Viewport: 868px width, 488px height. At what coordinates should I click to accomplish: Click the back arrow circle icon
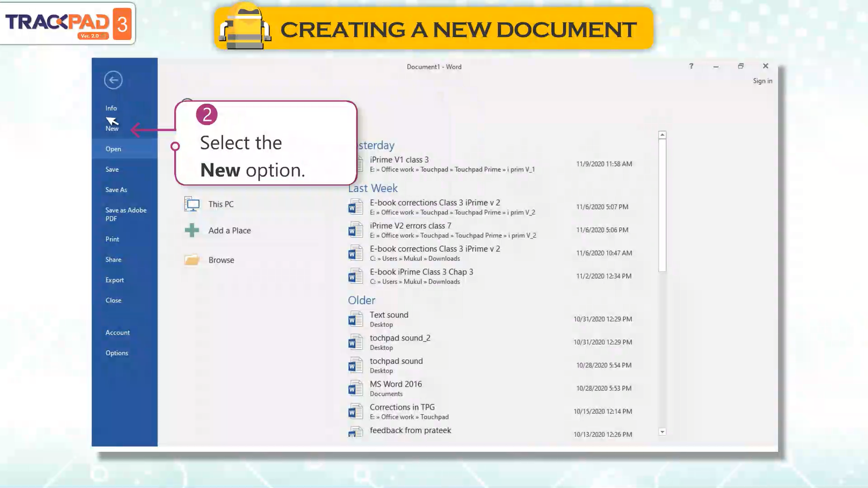(x=113, y=80)
